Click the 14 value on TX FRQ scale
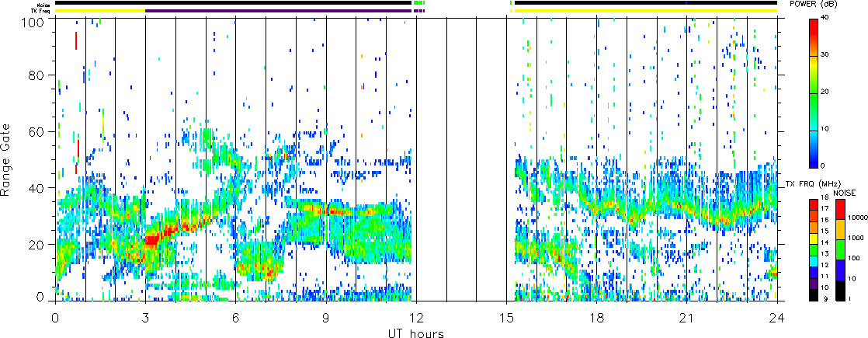Viewport: 868px width, 338px height. [x=825, y=242]
